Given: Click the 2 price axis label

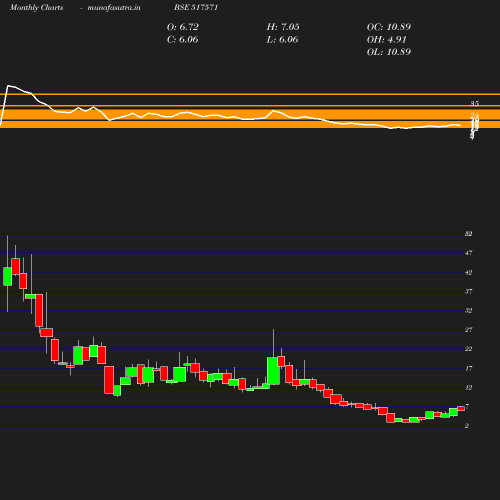Looking at the screenshot, I should pos(467,426).
